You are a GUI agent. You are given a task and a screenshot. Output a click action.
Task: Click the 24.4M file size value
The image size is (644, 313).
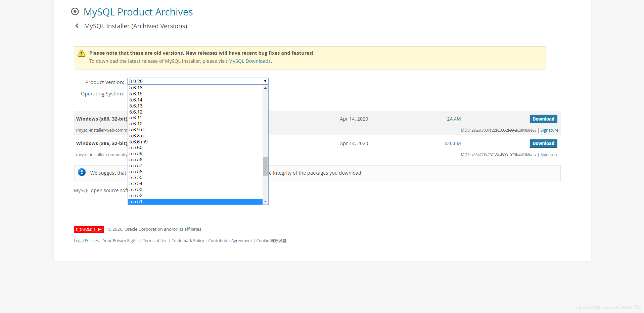pyautogui.click(x=454, y=119)
